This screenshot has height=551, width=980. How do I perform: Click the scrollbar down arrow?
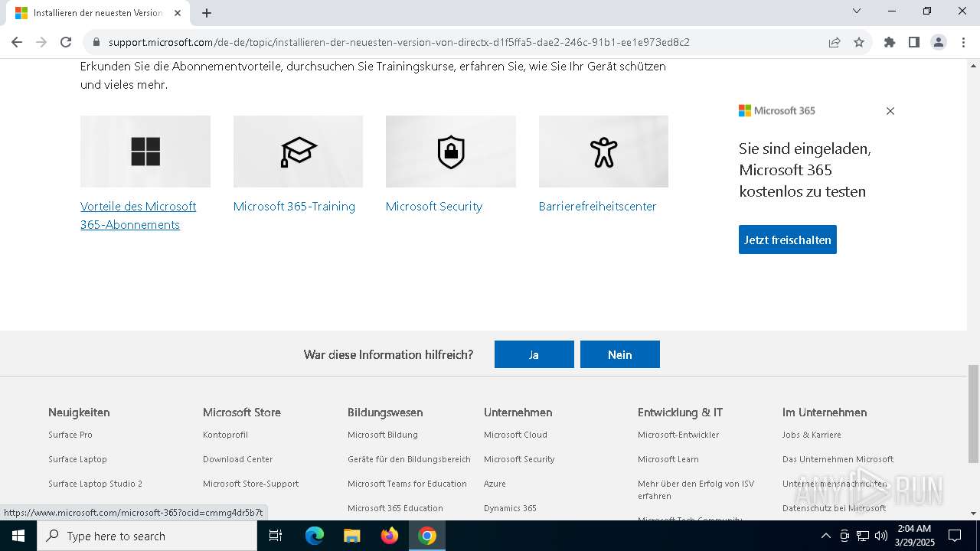tap(973, 514)
